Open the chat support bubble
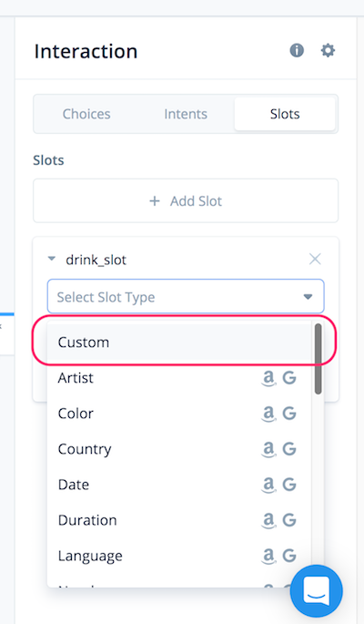Viewport: 364px width, 624px height. [x=317, y=590]
